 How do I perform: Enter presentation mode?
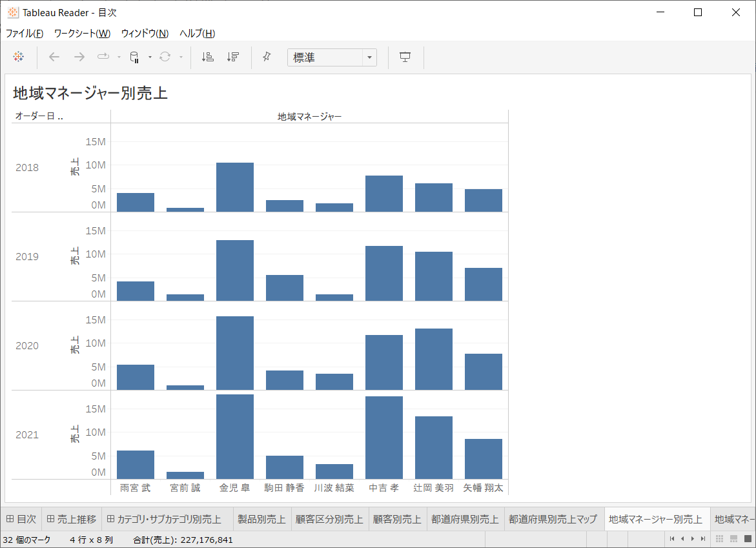(405, 57)
